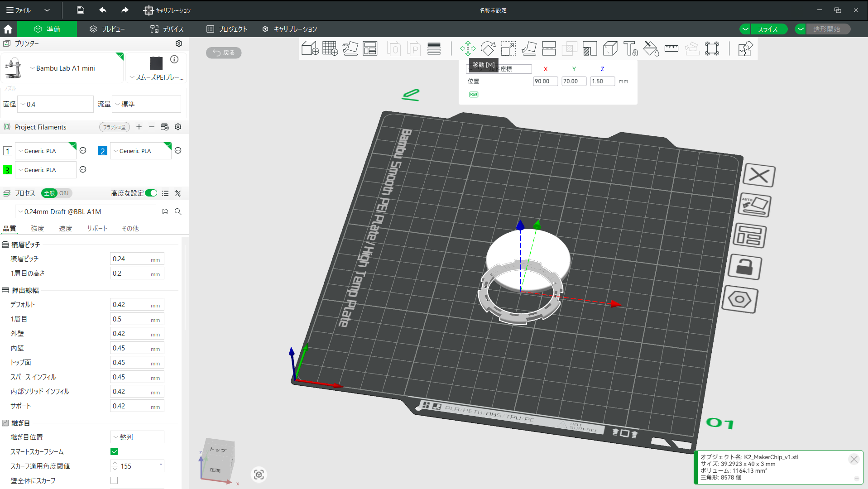Open the サポート settings tab

click(x=97, y=229)
